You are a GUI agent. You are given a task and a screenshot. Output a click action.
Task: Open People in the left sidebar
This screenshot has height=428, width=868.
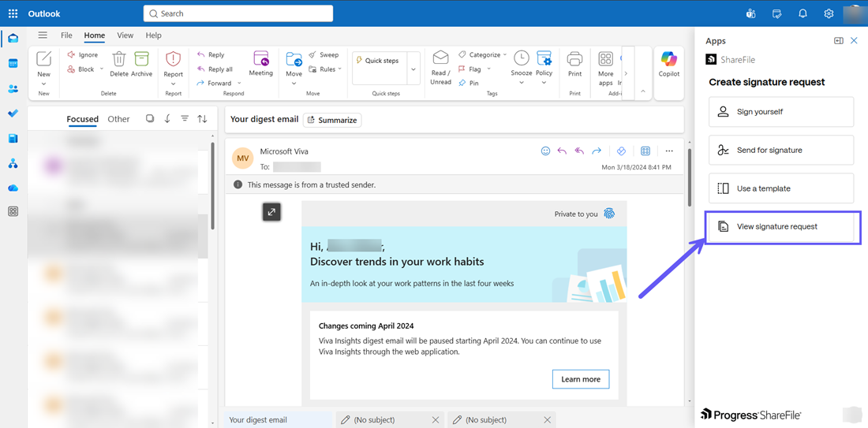(x=13, y=88)
